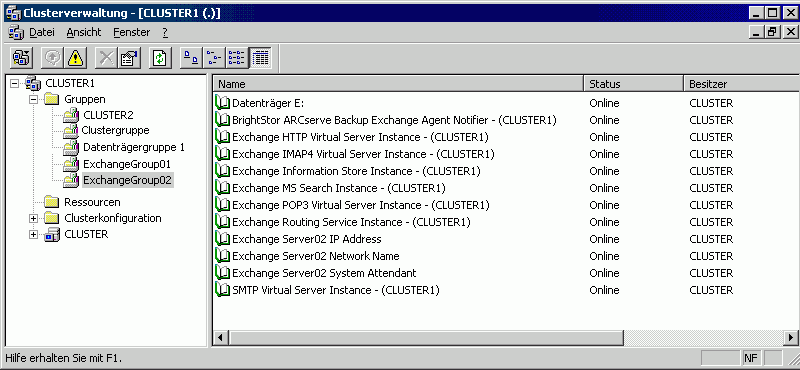Image resolution: width=800 pixels, height=370 pixels.
Task: Click icon of Exchange IMAP4 Virtual Server
Action: tap(223, 154)
